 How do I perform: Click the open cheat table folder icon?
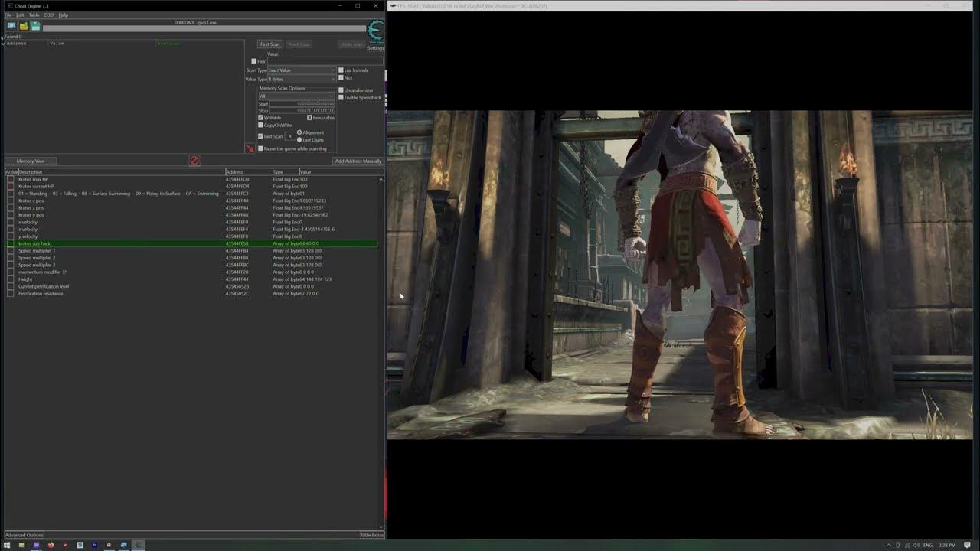24,26
